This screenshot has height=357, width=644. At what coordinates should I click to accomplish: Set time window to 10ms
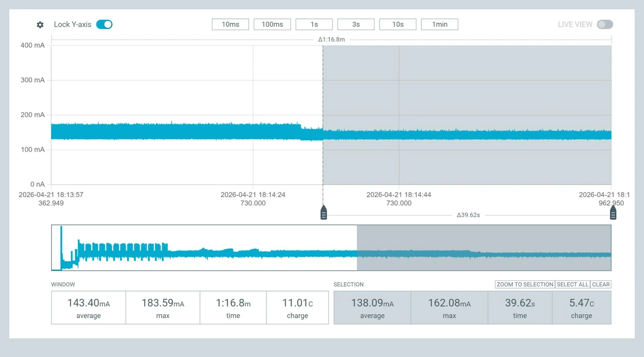(230, 24)
